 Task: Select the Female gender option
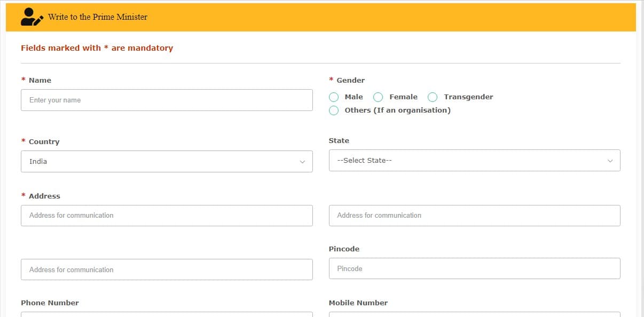[378, 97]
